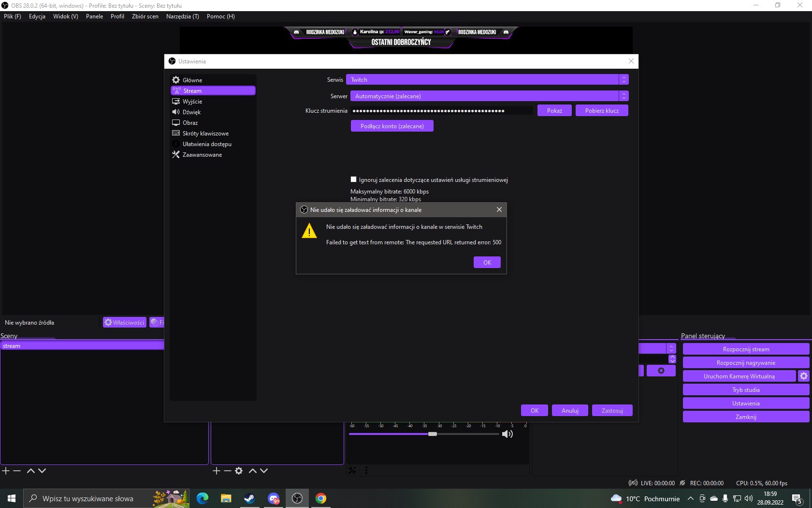Open Steam from taskbar
Screen dimensions: 812x508
(249, 498)
